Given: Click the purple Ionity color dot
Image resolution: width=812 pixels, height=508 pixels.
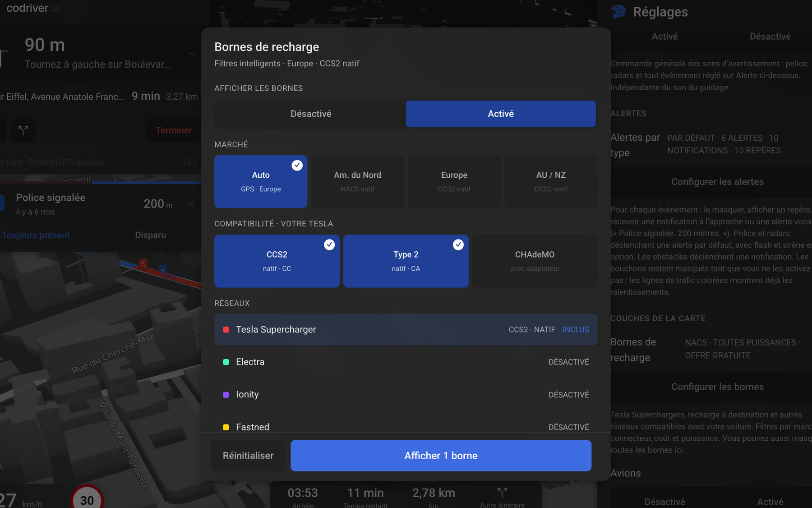Looking at the screenshot, I should tap(226, 395).
